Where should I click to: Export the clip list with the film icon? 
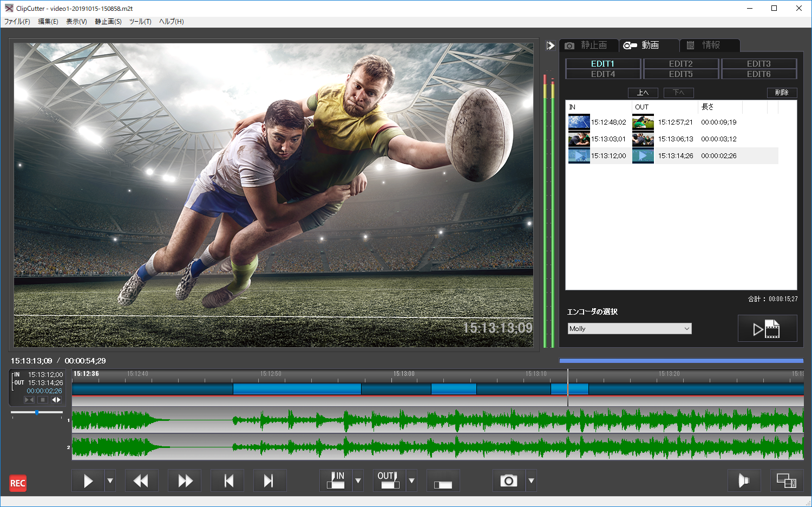tap(767, 328)
